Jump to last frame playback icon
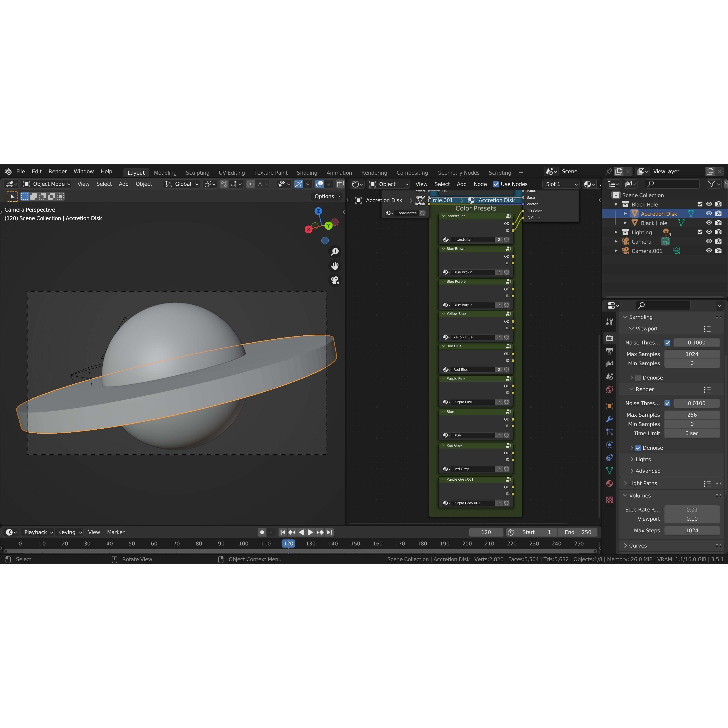 coord(329,532)
